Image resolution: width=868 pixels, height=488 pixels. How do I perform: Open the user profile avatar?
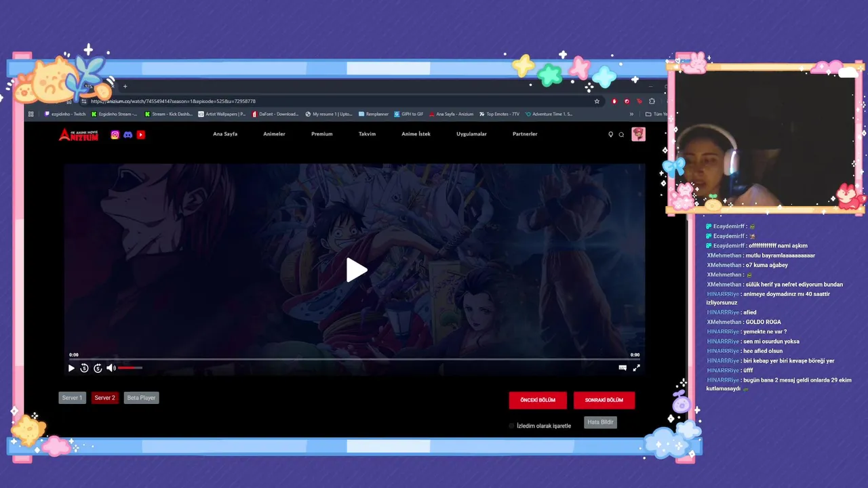638,134
